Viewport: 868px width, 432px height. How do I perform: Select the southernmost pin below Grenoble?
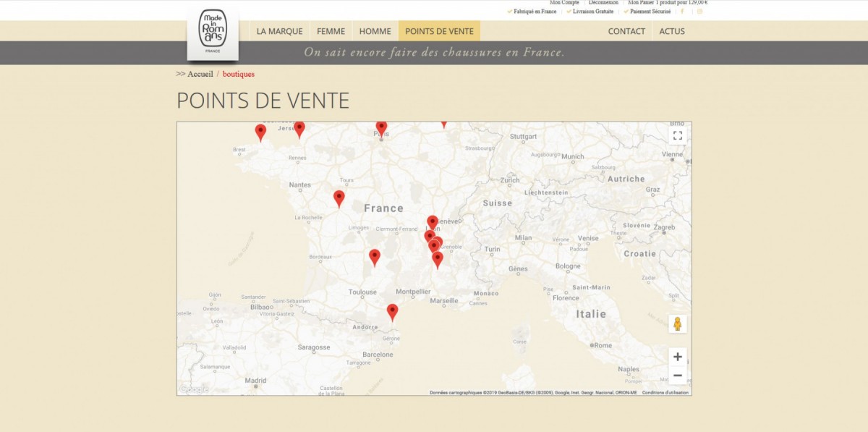(438, 260)
